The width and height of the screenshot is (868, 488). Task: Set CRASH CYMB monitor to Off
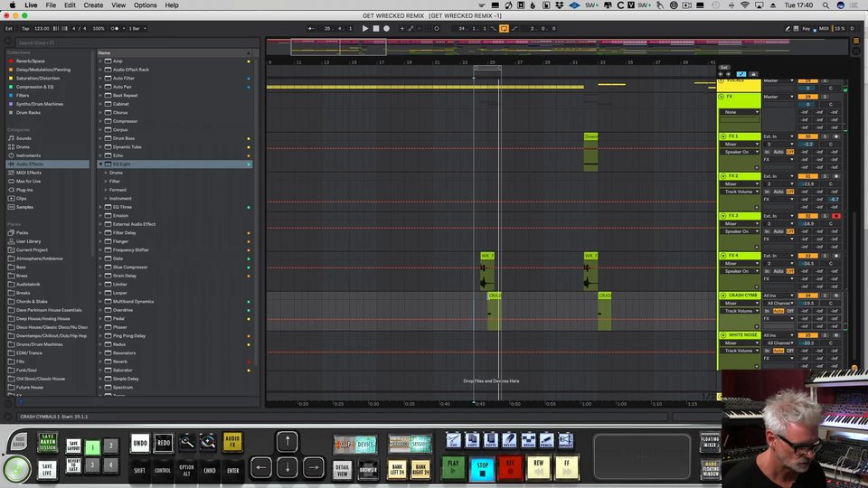(790, 311)
